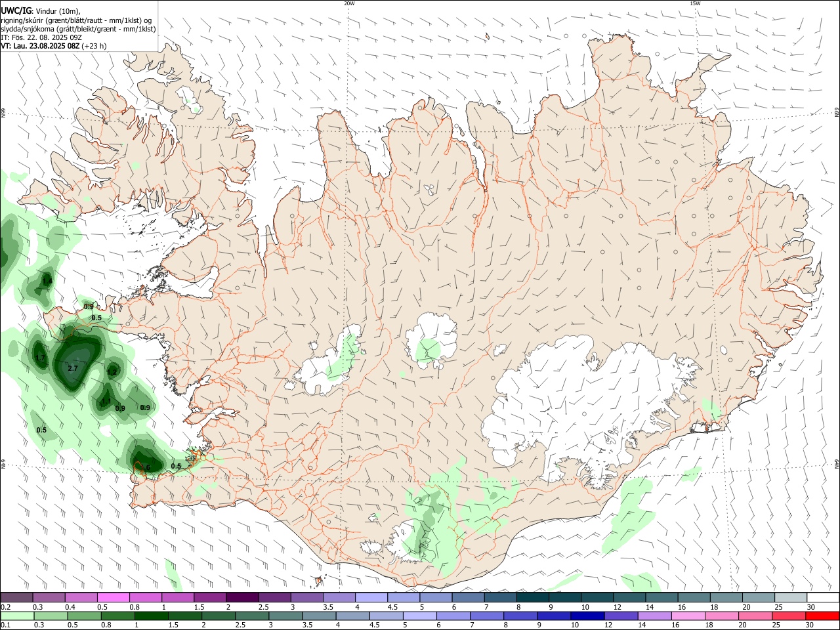Viewport: 840px width, 630px height.
Task: Click the pale green 0.1–0.3 swatch in the bottom legend row
Action: [x=17, y=616]
